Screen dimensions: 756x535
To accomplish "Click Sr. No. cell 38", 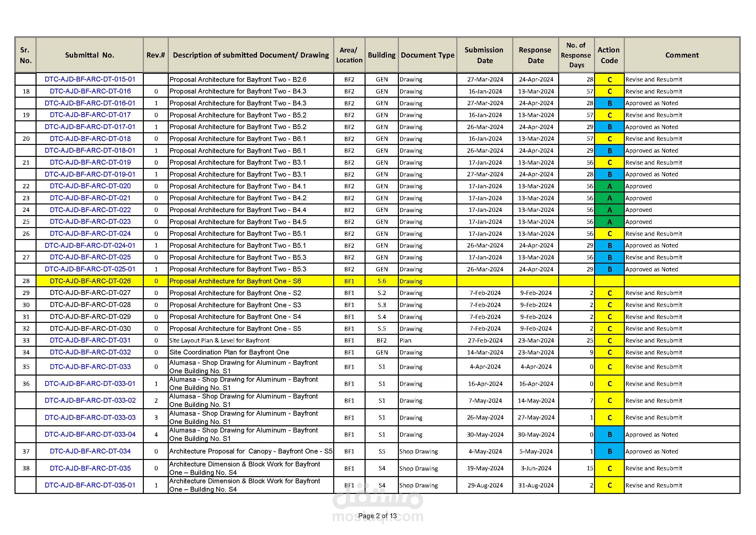I will coord(26,468).
